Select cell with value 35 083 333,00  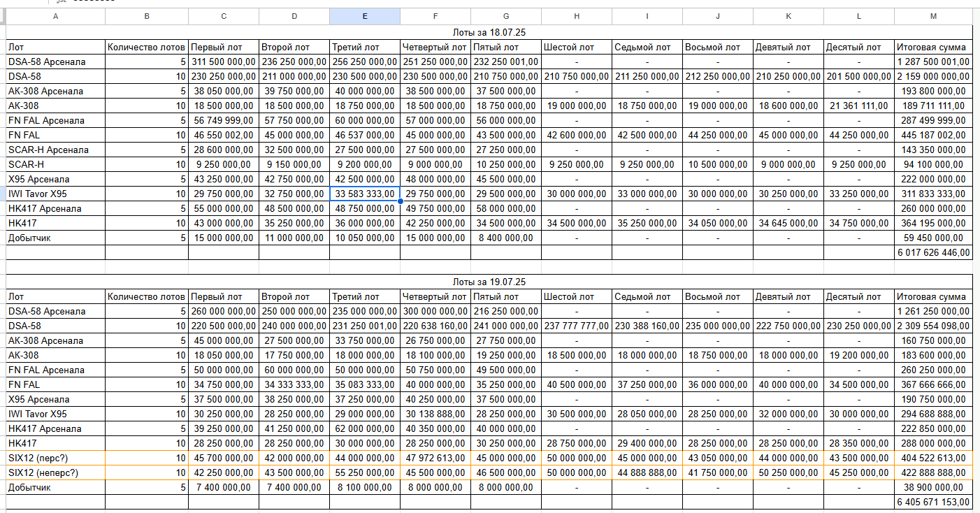click(x=365, y=384)
